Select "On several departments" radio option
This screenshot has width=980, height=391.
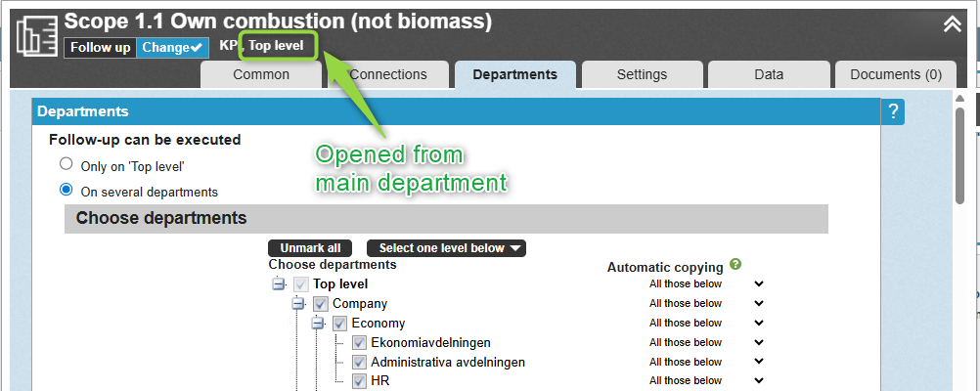tap(67, 190)
